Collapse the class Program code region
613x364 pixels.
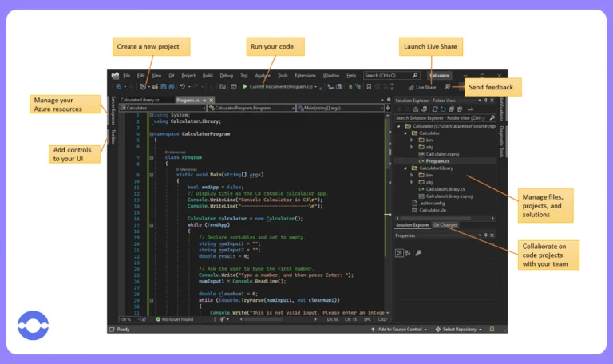click(152, 157)
